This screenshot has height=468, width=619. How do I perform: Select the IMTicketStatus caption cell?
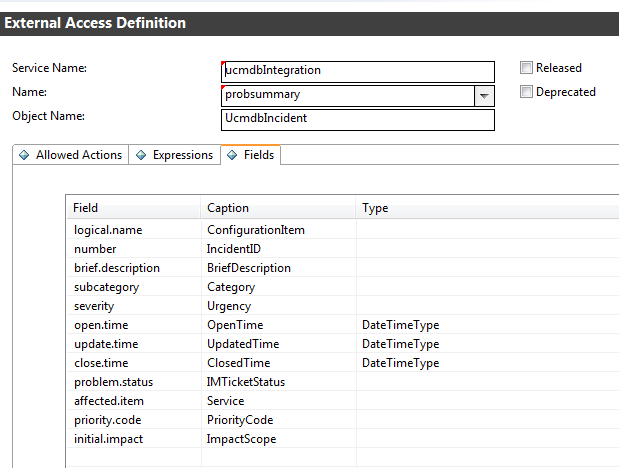246,382
